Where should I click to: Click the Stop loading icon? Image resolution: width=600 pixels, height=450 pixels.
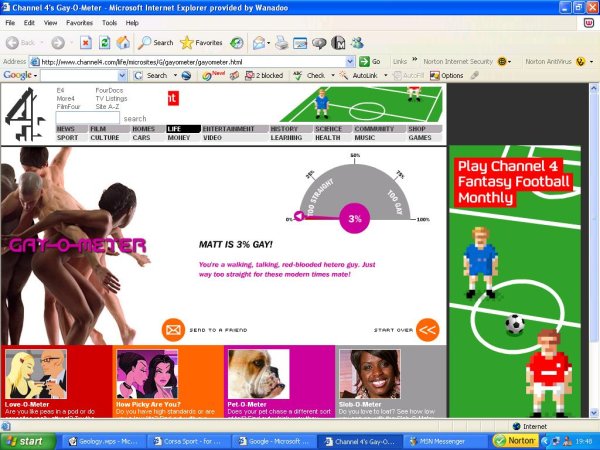pyautogui.click(x=85, y=43)
